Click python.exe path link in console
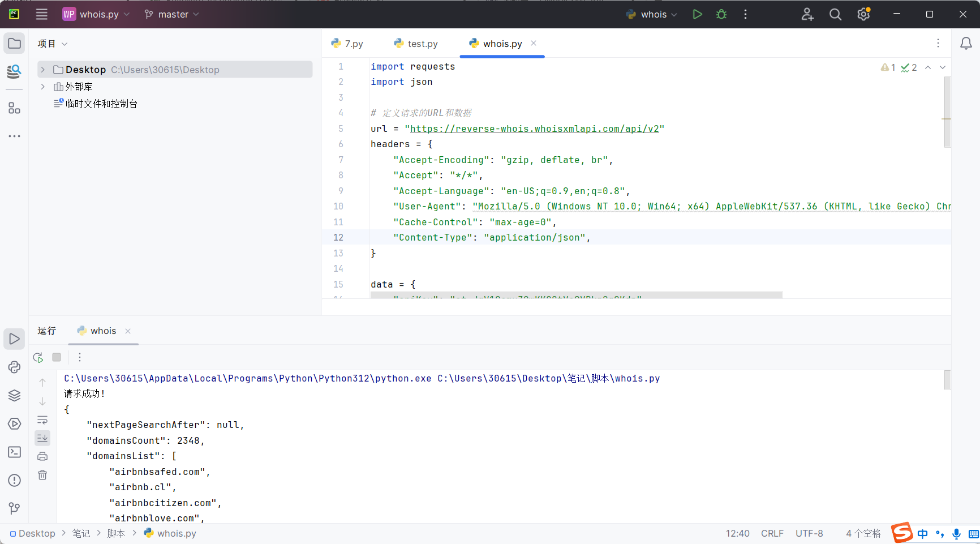The image size is (980, 544). (247, 379)
